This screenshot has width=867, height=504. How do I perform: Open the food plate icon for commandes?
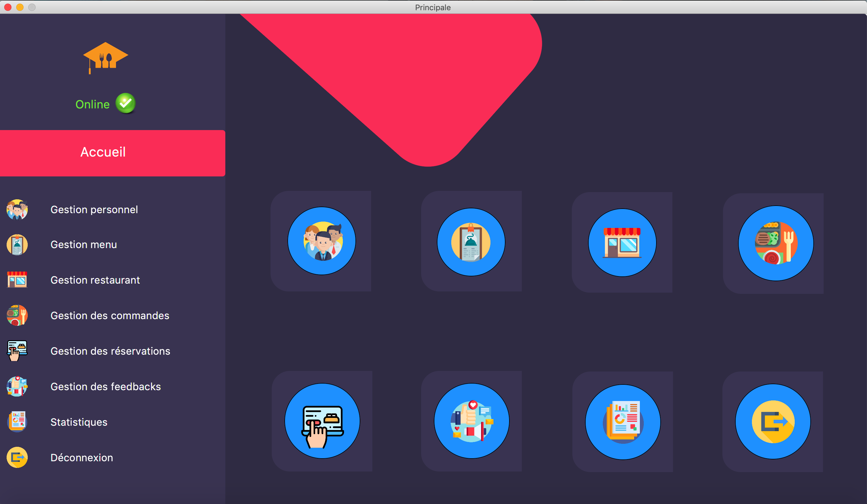coord(17,315)
